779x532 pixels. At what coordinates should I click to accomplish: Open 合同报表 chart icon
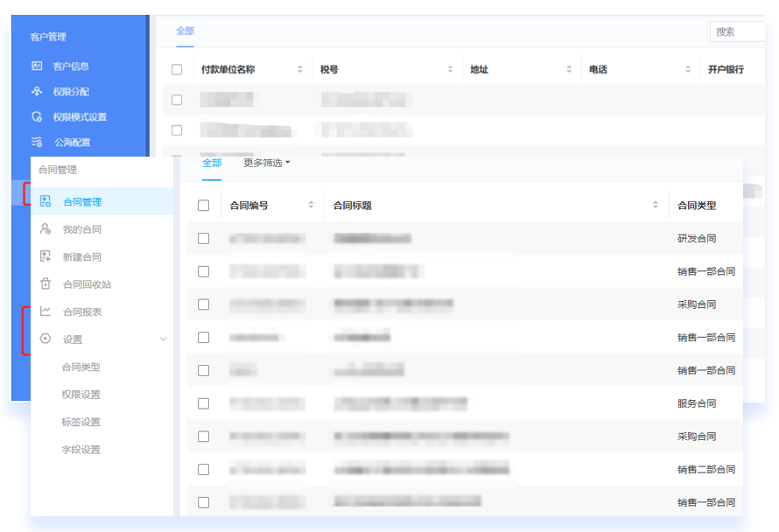46,311
